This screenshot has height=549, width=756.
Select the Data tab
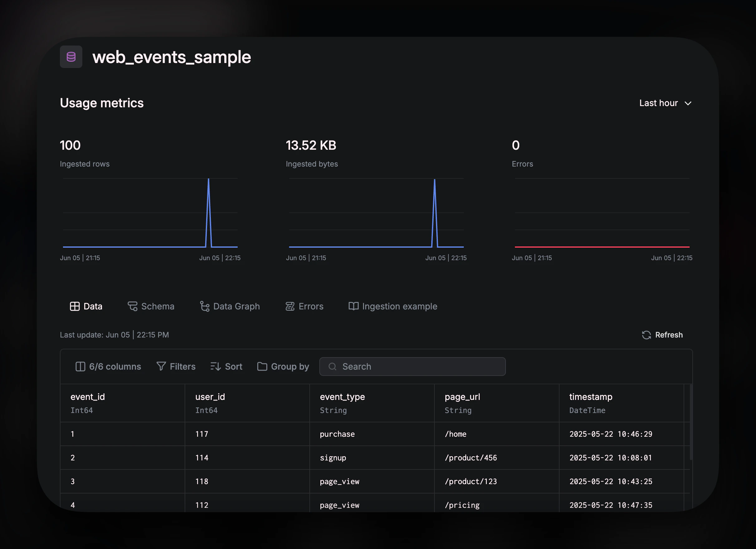click(86, 306)
